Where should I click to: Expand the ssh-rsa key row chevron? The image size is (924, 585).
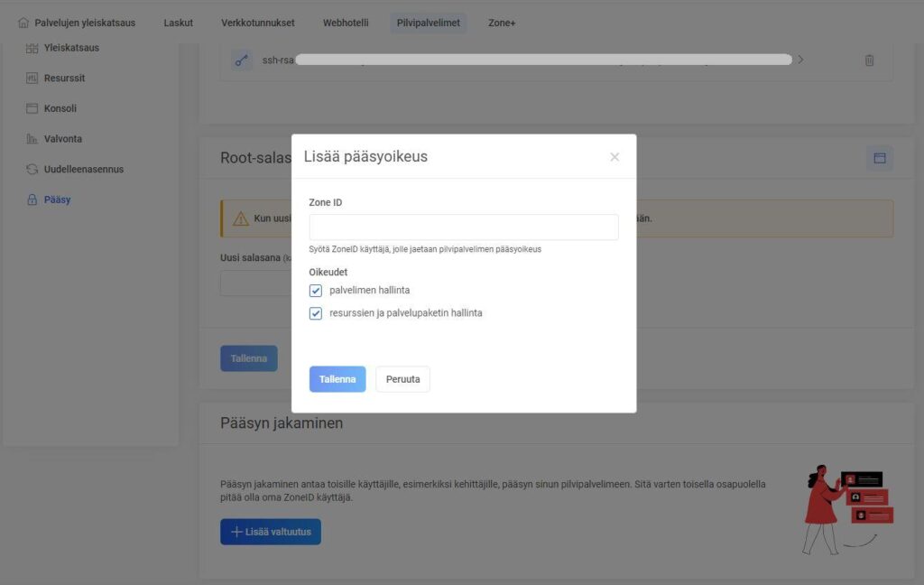[x=800, y=60]
